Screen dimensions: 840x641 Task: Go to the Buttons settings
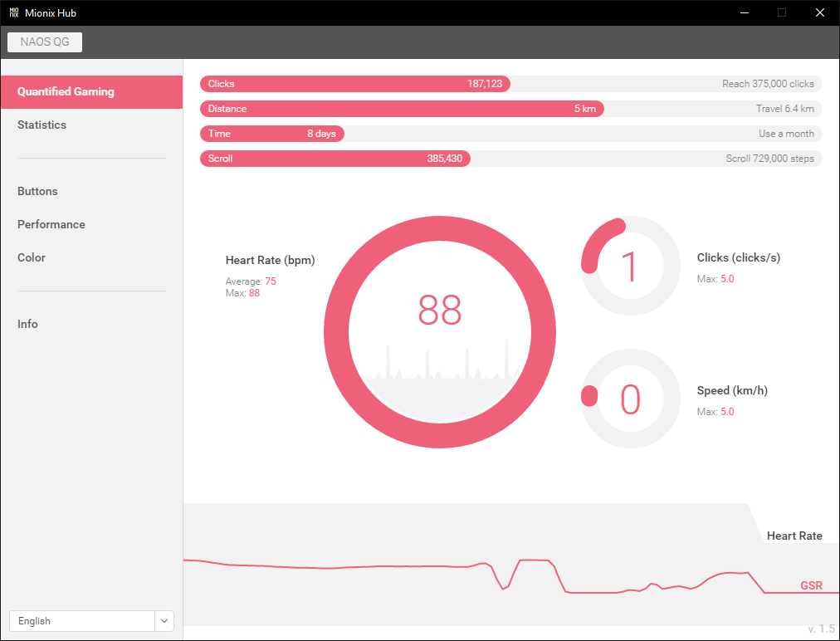pyautogui.click(x=37, y=191)
